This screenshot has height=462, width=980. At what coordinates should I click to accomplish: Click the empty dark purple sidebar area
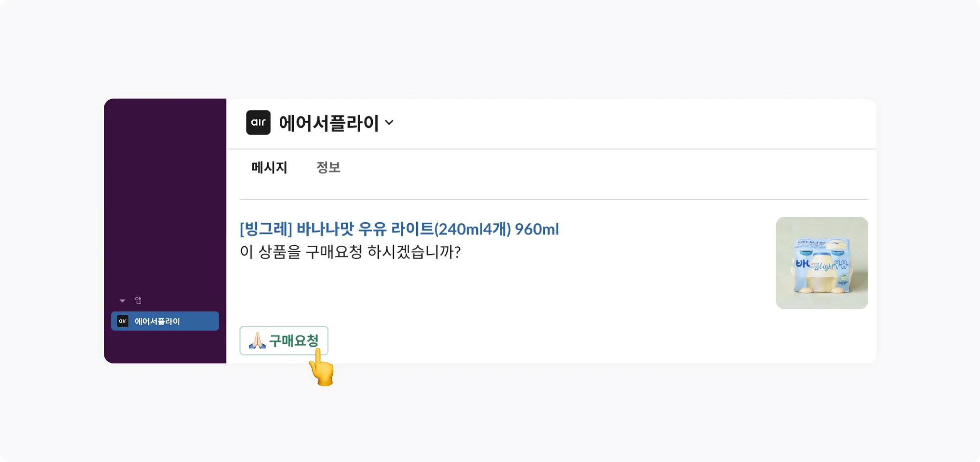(x=165, y=196)
